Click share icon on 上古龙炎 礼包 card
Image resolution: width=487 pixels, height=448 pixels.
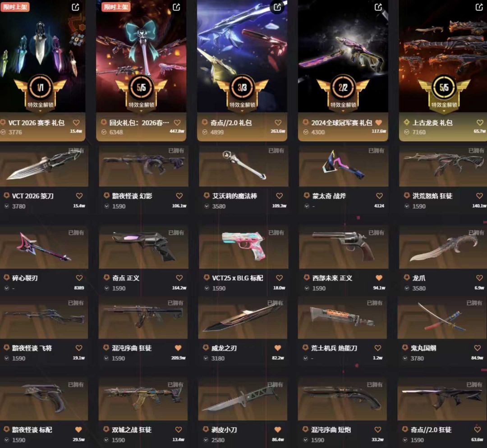479,7
